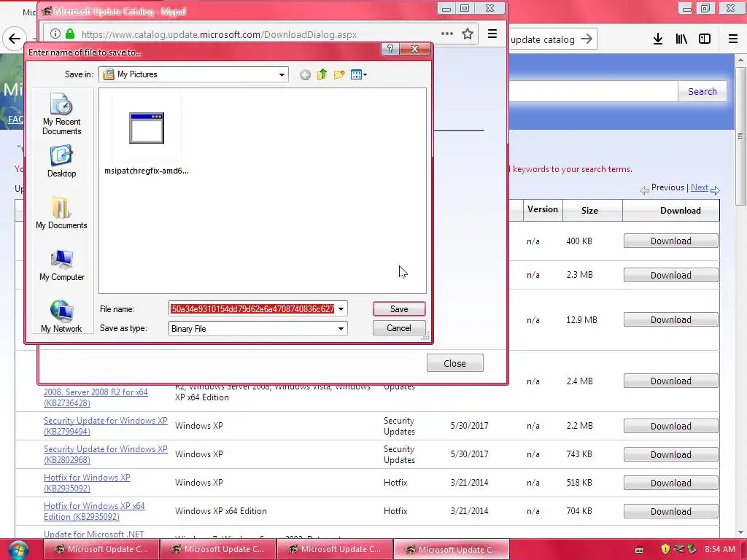Open the downloads arrow in main browser toolbar
Viewport: 747px width, 560px height.
(x=657, y=39)
